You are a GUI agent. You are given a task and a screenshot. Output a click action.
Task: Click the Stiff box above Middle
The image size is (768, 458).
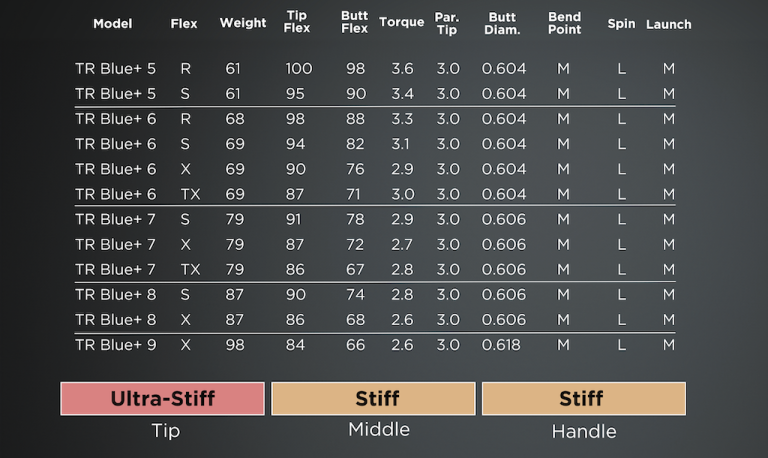(x=373, y=399)
